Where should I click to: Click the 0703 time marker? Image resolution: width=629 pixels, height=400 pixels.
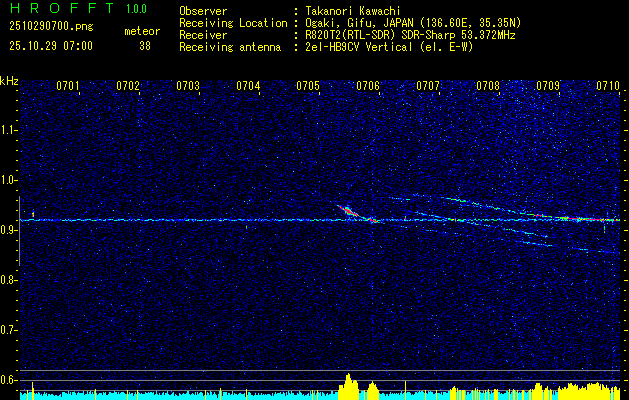pos(188,86)
